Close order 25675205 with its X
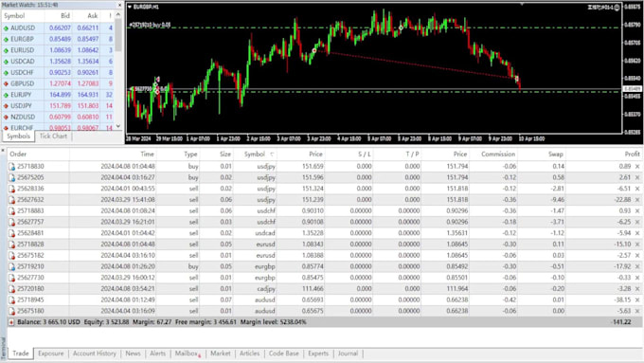The image size is (644, 363). [637, 177]
